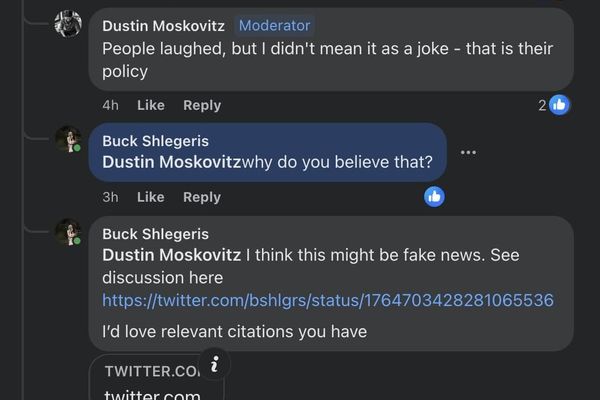Click Buck's avatar beside the highlighted comment
Viewport: 600px width, 400px height.
68,139
